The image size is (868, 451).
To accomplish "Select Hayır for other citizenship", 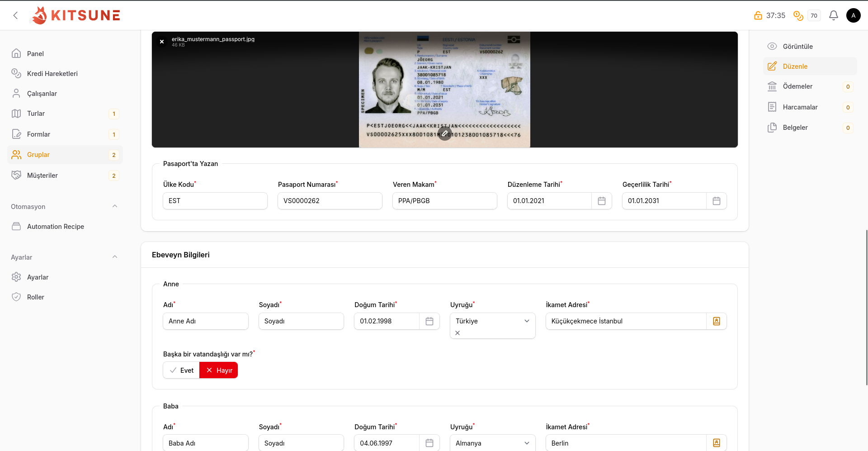I will point(219,370).
